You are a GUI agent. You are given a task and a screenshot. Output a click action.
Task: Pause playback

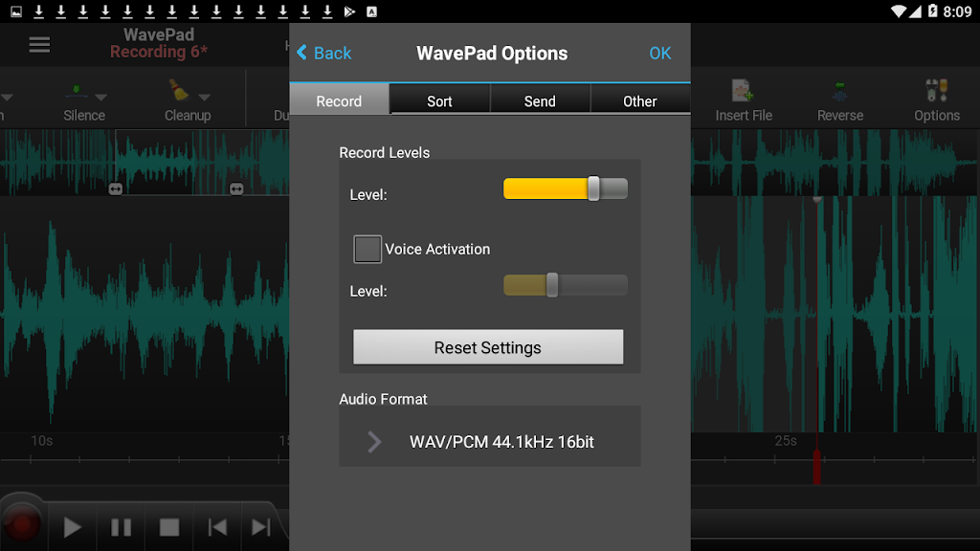point(121,527)
